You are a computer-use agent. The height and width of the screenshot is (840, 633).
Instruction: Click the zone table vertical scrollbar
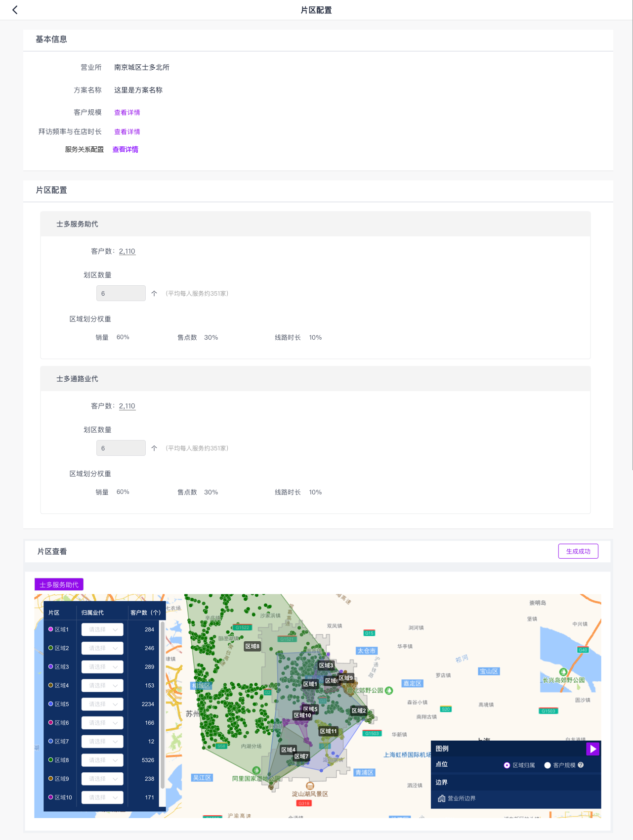coord(162,705)
